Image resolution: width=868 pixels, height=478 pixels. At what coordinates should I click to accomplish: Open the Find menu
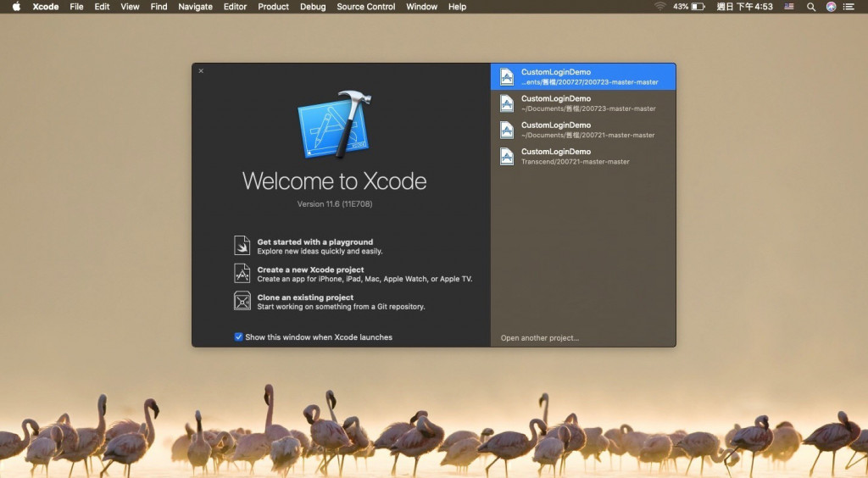(x=159, y=7)
